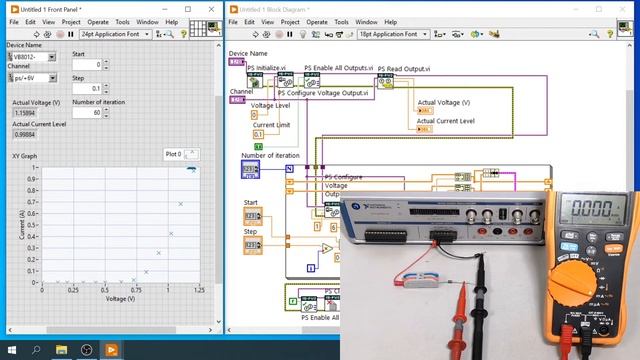
Task: Select Number of iteration terminal in diagram
Action: [x=250, y=169]
